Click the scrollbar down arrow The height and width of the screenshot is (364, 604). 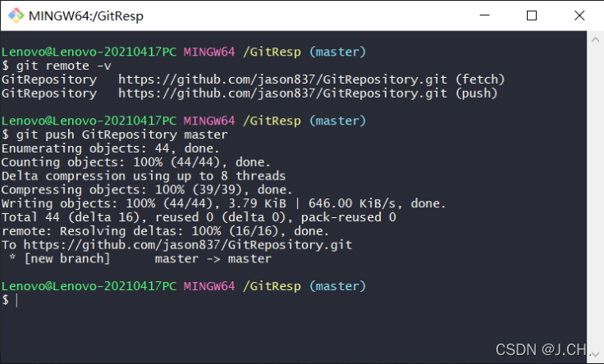[595, 354]
